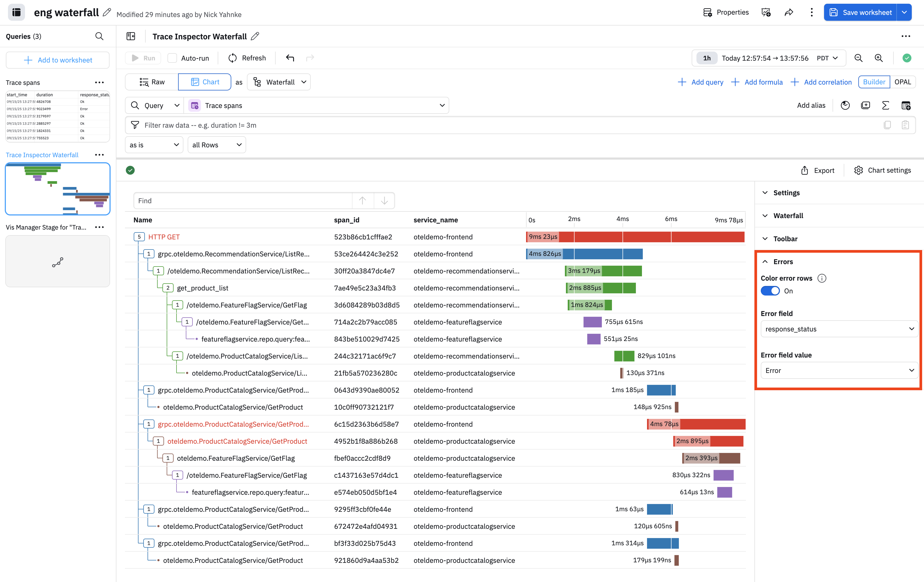
Task: Enable the Auto-run checkbox
Action: point(172,58)
